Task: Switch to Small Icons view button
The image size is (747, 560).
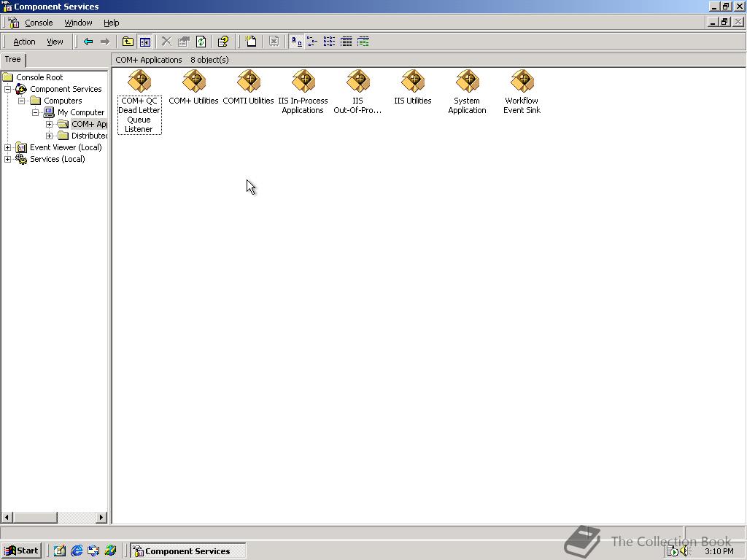Action: coord(312,42)
